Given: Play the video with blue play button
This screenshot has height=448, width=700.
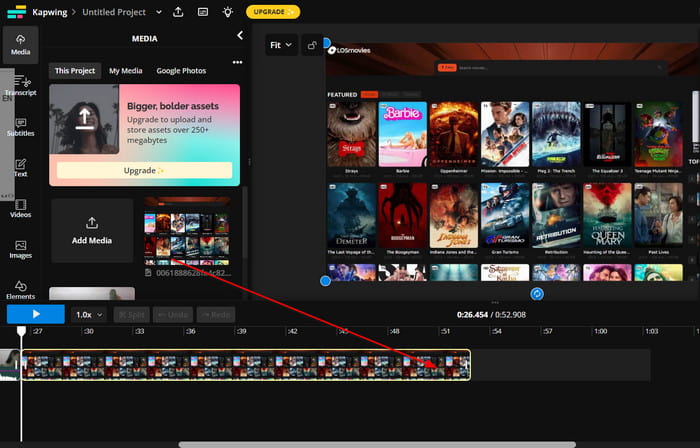Looking at the screenshot, I should coord(36,314).
